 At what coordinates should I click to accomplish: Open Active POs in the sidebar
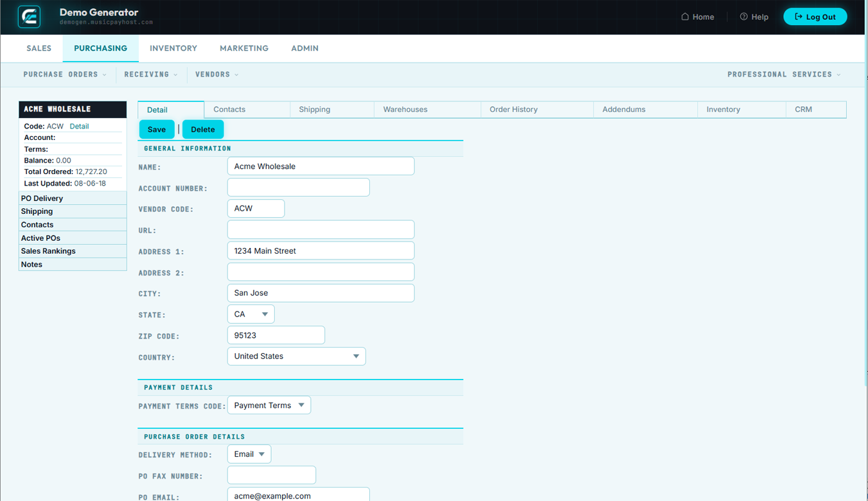(73, 238)
